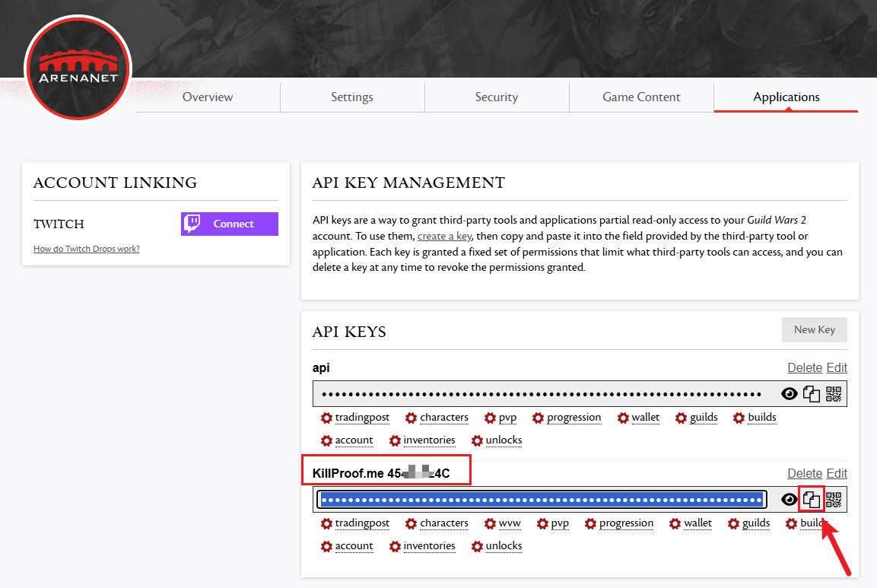
Task: Go to the Security tab
Action: [x=497, y=97]
